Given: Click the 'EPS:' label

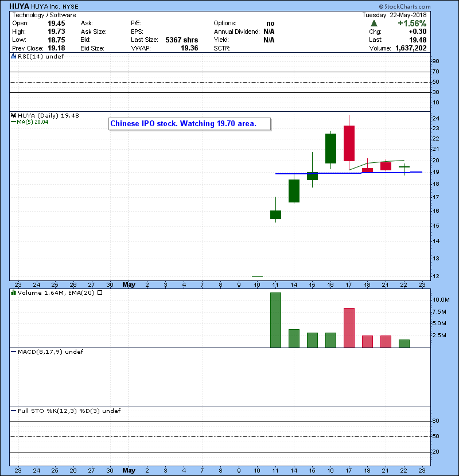Looking at the screenshot, I should click(137, 32).
